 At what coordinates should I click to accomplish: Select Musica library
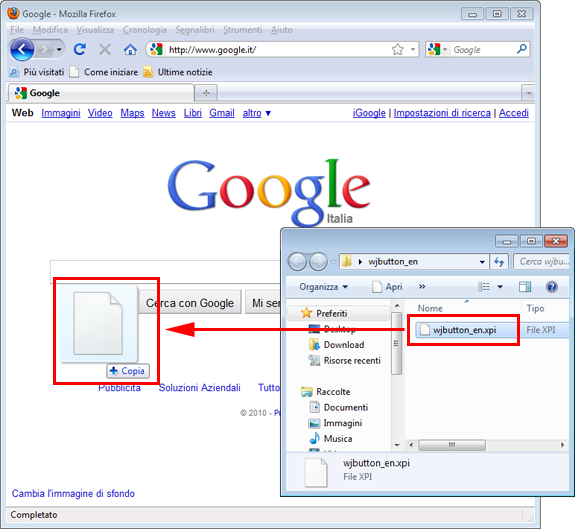[330, 438]
